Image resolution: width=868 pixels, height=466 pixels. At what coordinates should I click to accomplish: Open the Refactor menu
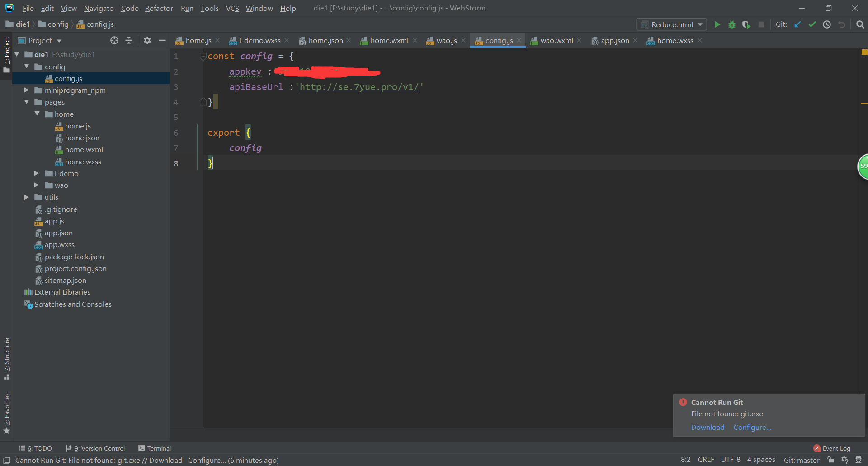pyautogui.click(x=159, y=8)
